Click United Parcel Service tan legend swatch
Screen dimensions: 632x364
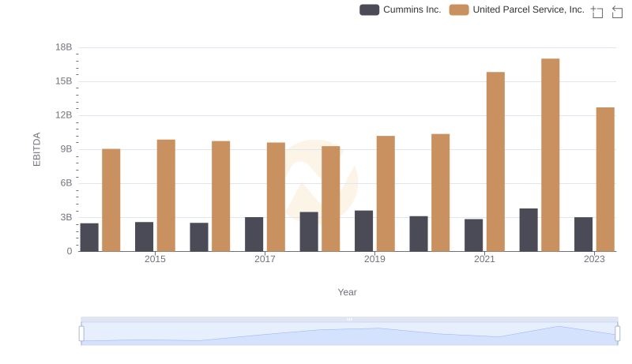pos(459,9)
